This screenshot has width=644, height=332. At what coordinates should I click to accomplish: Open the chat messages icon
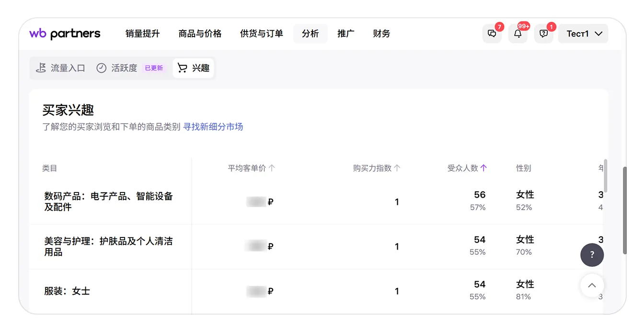[x=492, y=34]
